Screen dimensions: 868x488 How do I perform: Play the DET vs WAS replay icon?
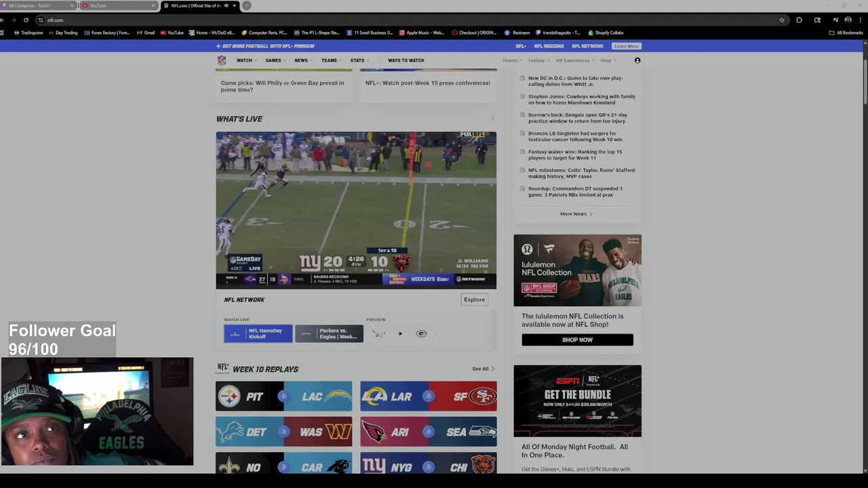tap(283, 432)
